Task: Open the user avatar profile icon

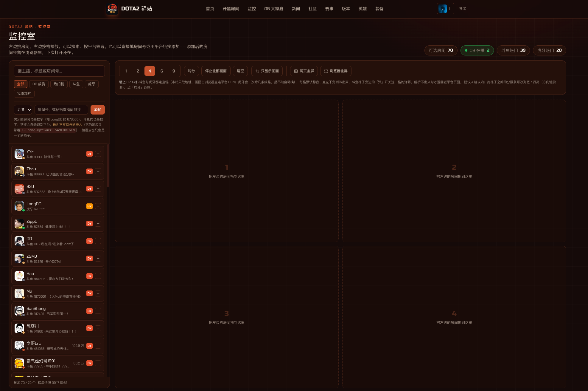Action: click(x=443, y=9)
